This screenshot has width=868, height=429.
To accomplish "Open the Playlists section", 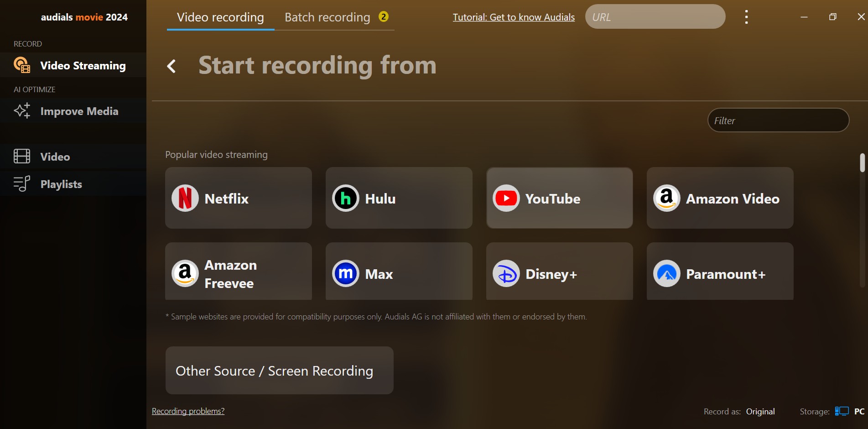I will [x=73, y=184].
